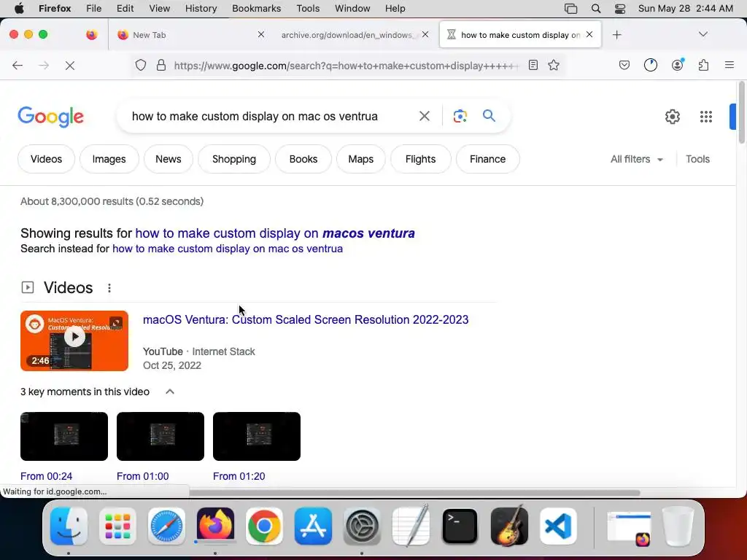The width and height of the screenshot is (747, 560).
Task: Open the Bookmarks menu
Action: tap(256, 9)
